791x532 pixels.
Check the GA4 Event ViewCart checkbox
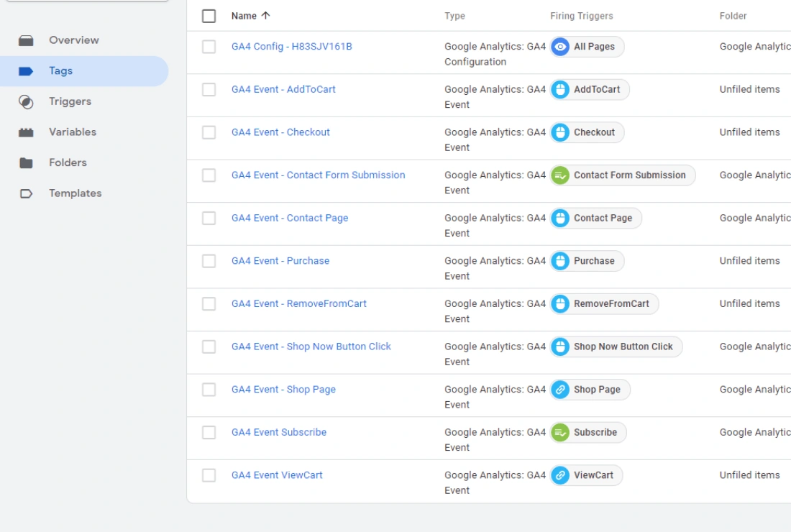(x=209, y=475)
